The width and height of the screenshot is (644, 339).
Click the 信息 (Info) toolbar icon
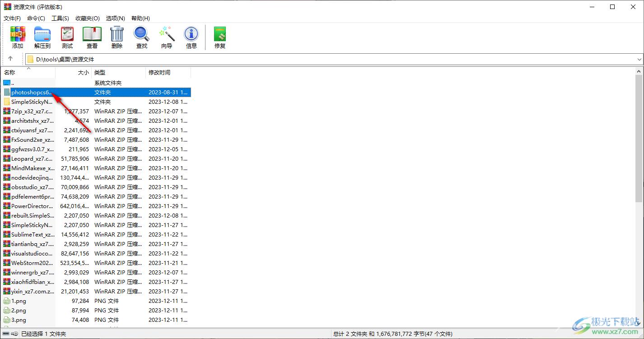pos(191,34)
